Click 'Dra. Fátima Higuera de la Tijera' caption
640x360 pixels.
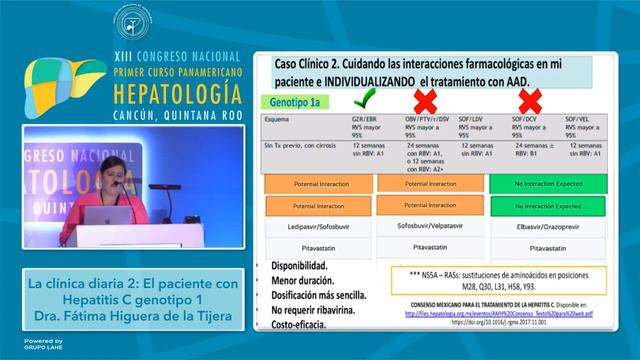133,316
